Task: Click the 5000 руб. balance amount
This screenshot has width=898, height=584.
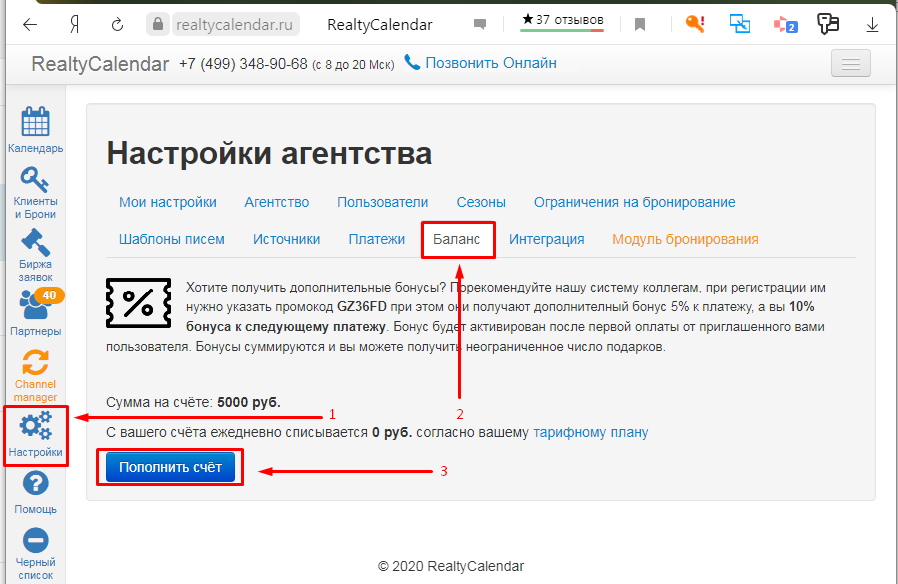Action: coord(249,403)
